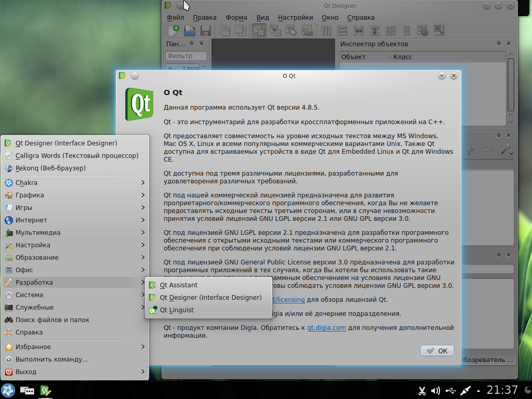Image resolution: width=532 pixels, height=399 pixels.
Task: Click the Break Layout toolbar icon
Action: click(422, 31)
